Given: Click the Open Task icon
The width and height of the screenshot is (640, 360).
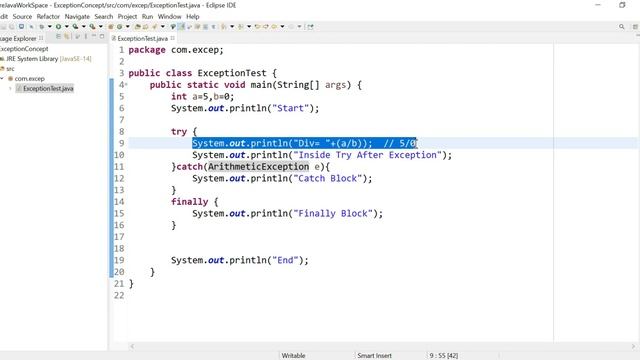Looking at the screenshot, I should click(145, 27).
